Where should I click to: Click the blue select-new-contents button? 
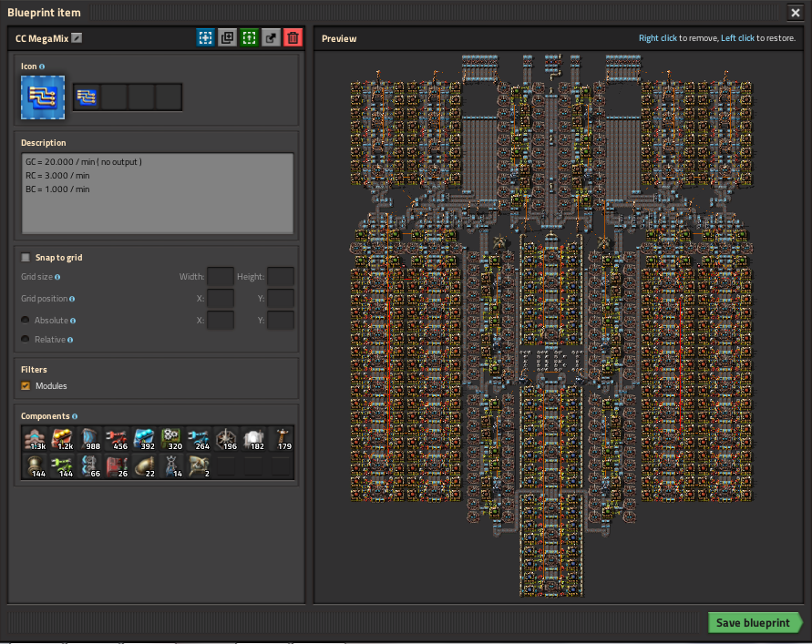tap(206, 37)
